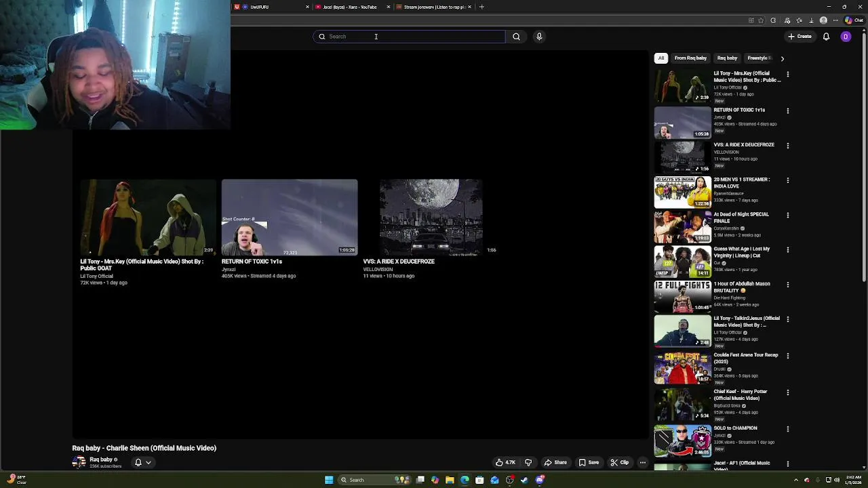Image resolution: width=868 pixels, height=488 pixels.
Task: Select the Freestyle Rap filter chip
Action: click(x=758, y=58)
